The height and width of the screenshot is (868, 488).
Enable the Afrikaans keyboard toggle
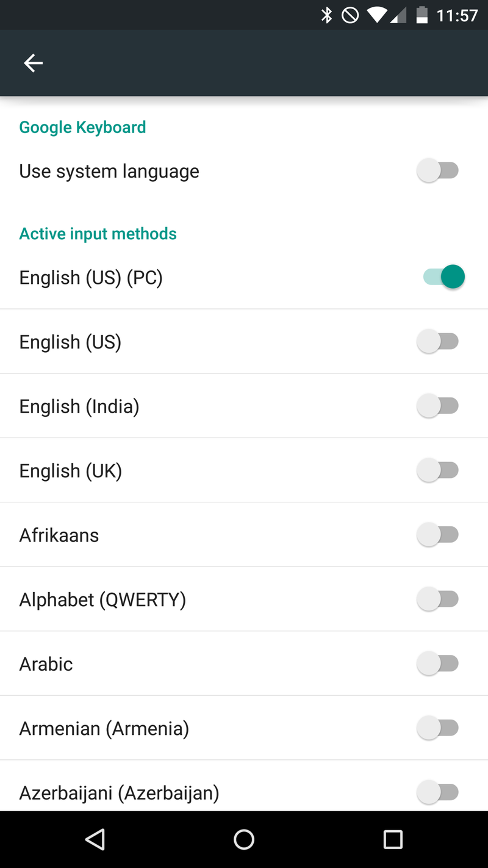tap(438, 535)
